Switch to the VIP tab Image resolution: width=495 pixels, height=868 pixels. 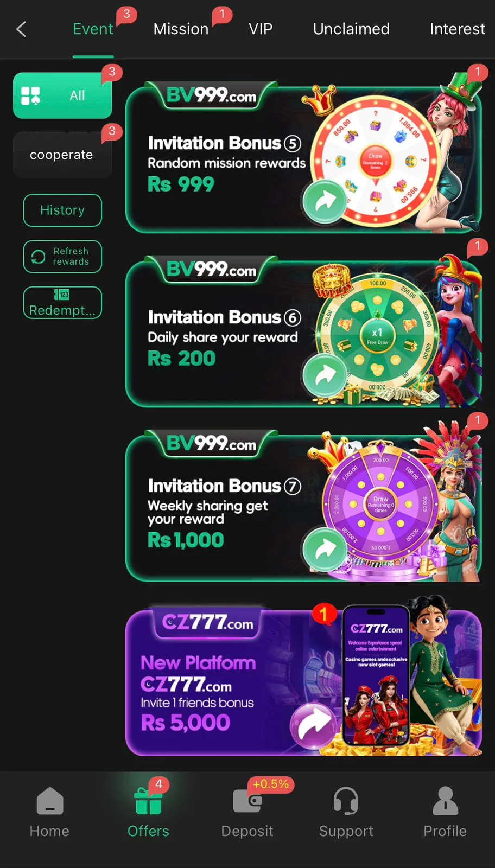(x=261, y=29)
